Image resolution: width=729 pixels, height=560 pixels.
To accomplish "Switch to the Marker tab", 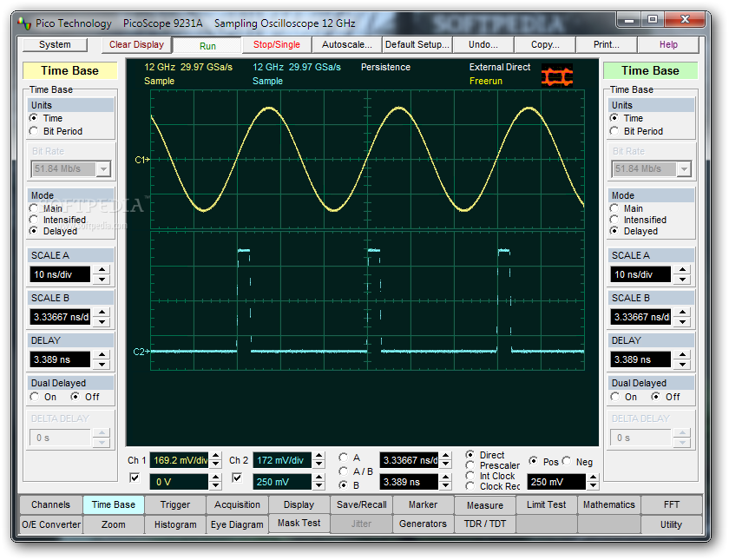I will [424, 504].
